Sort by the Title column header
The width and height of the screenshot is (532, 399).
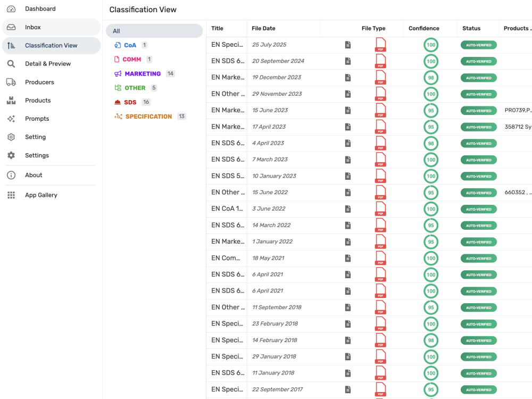coord(217,29)
